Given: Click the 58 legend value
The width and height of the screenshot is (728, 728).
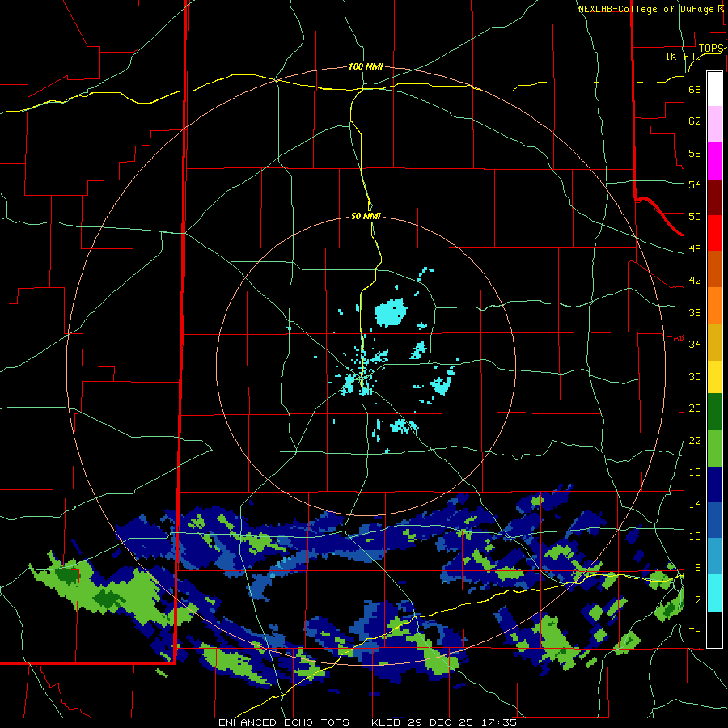Looking at the screenshot, I should [x=695, y=153].
